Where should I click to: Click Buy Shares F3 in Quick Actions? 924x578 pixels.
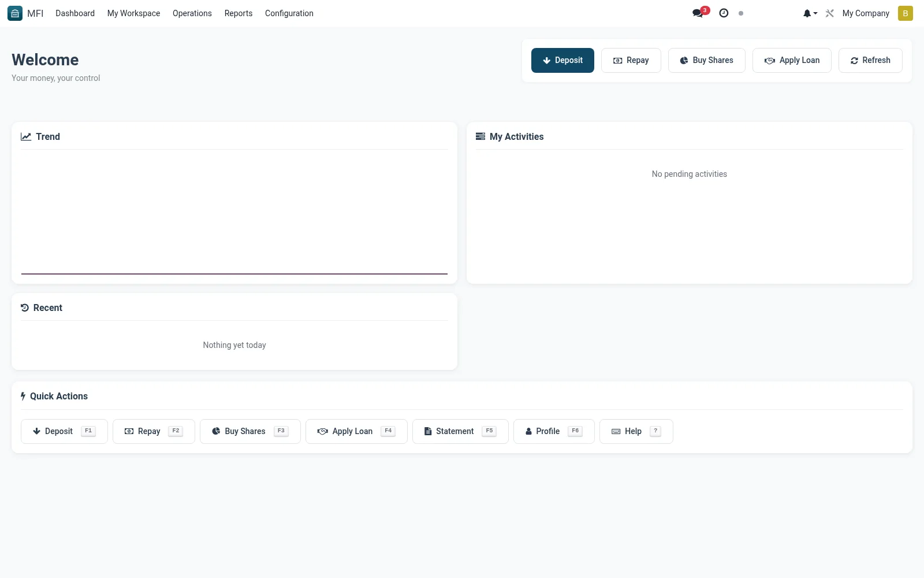point(250,431)
